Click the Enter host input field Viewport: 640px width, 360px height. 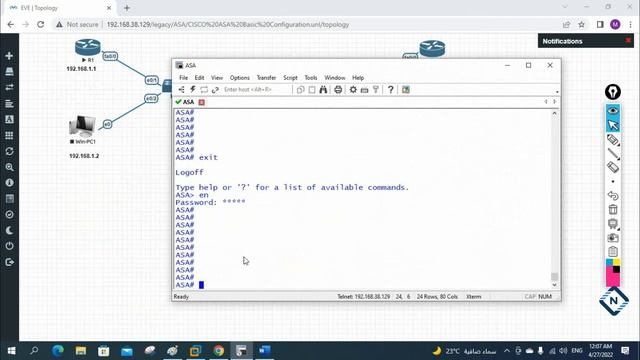256,89
